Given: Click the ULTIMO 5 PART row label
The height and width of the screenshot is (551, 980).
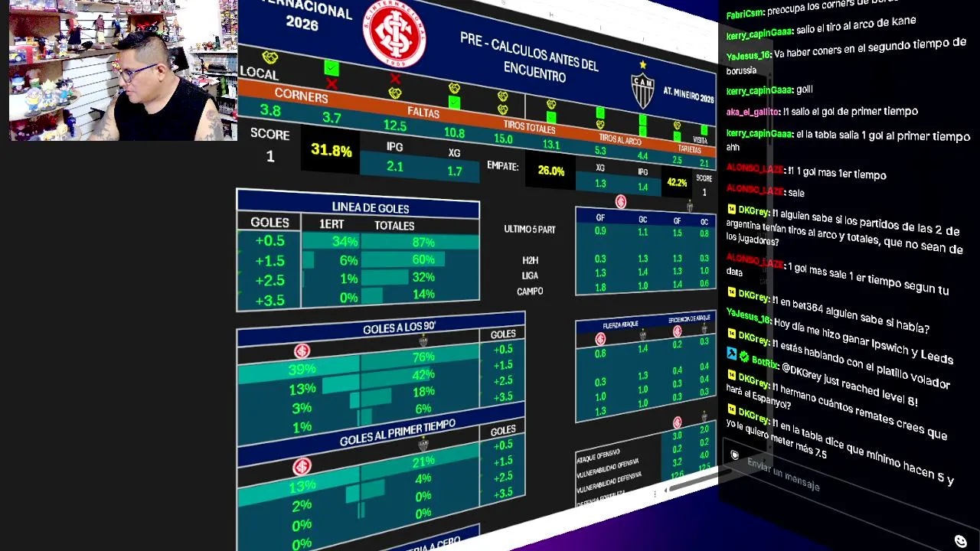Looking at the screenshot, I should [x=530, y=230].
